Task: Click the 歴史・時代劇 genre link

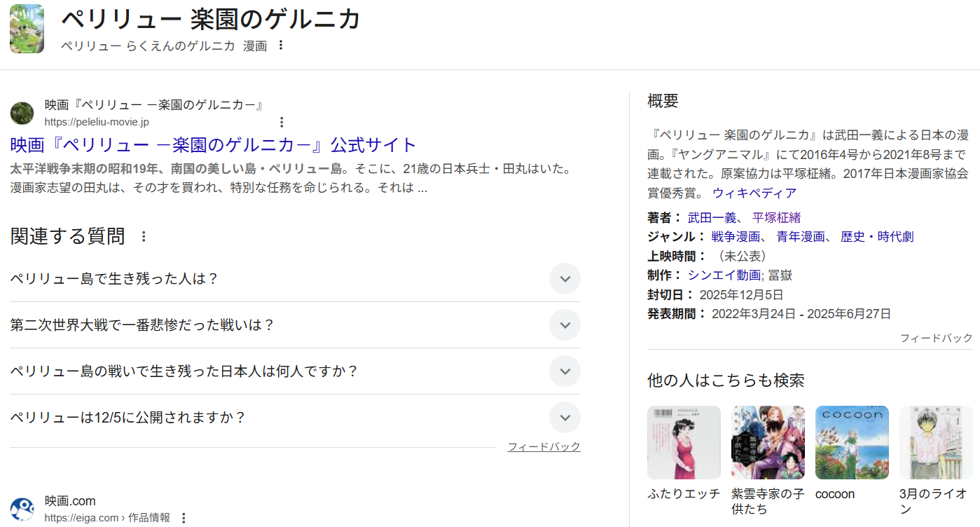Action: coord(877,237)
